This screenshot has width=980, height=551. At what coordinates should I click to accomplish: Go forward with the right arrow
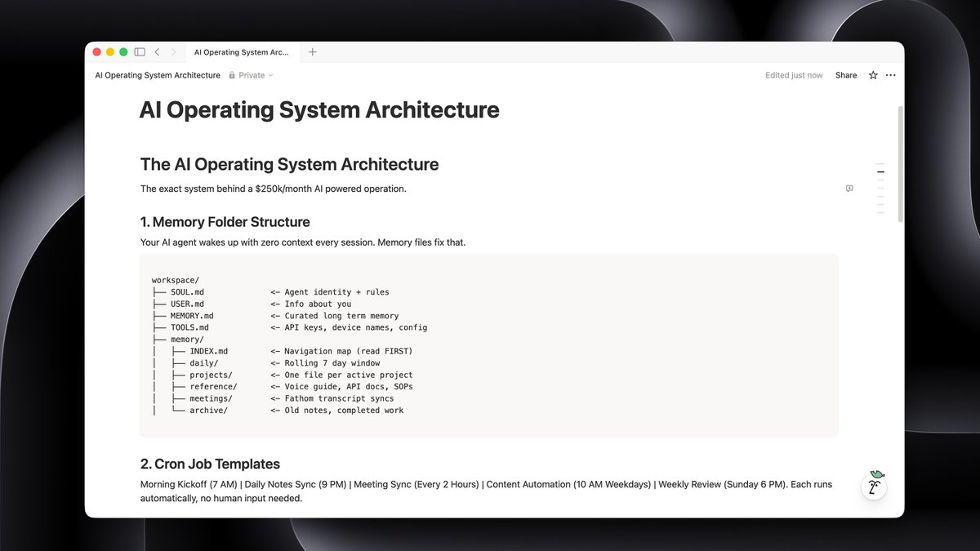click(173, 52)
